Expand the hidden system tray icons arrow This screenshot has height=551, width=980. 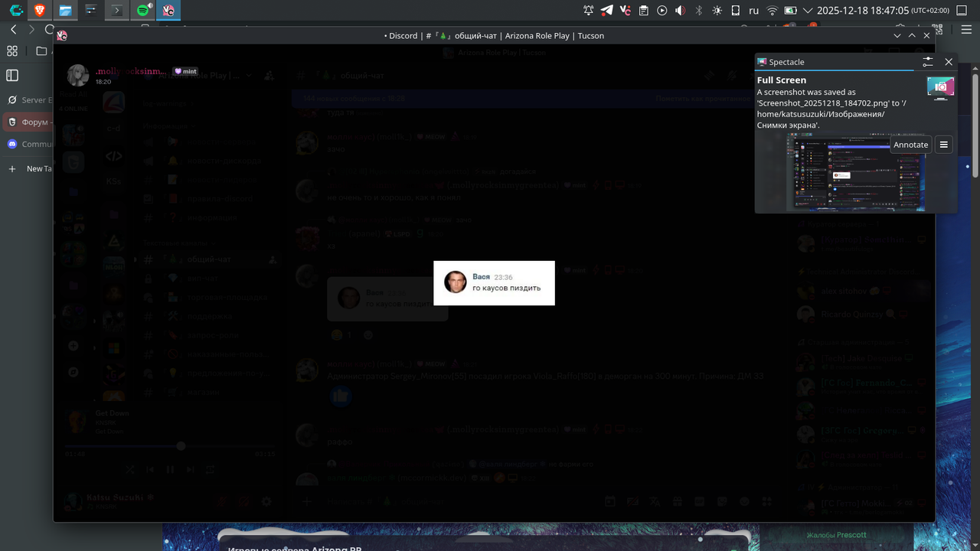point(809,11)
